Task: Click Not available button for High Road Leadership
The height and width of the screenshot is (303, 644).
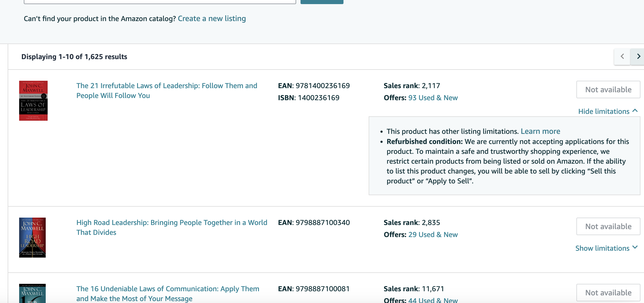Action: [x=608, y=226]
